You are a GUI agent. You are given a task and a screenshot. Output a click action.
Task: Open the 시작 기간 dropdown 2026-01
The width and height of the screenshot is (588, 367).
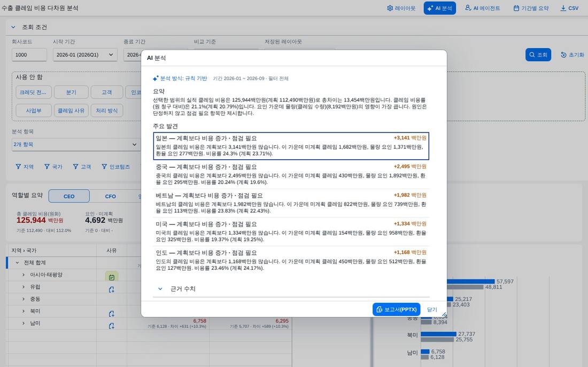click(85, 54)
